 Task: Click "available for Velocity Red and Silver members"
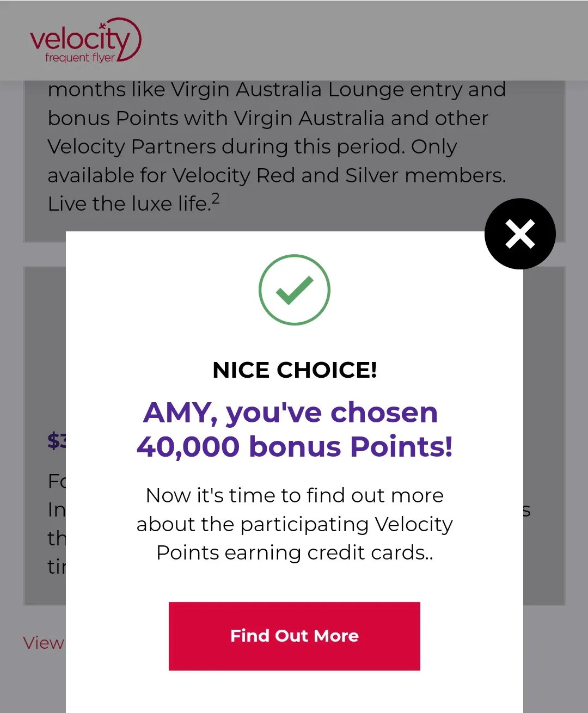click(x=277, y=176)
